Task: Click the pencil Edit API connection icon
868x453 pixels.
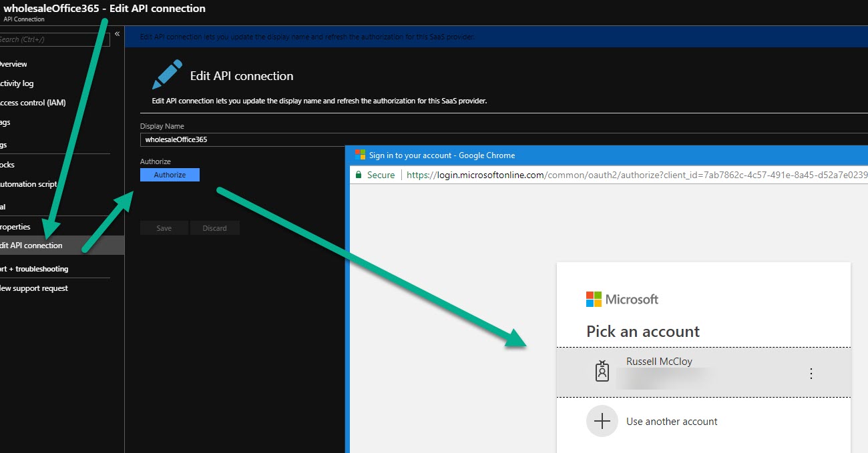Action: coord(167,75)
